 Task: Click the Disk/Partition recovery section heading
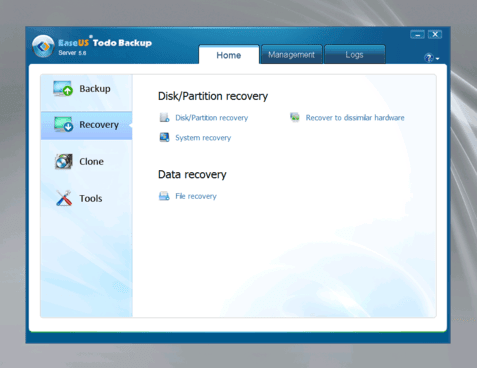tap(213, 96)
